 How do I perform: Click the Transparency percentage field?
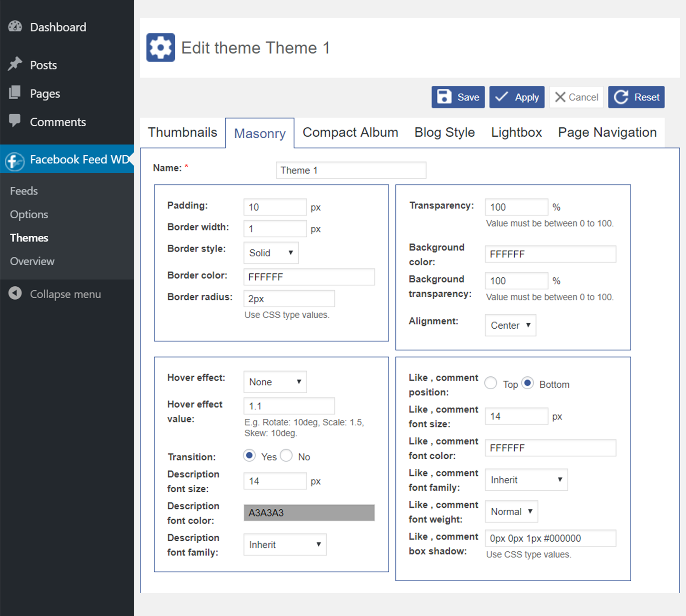516,207
